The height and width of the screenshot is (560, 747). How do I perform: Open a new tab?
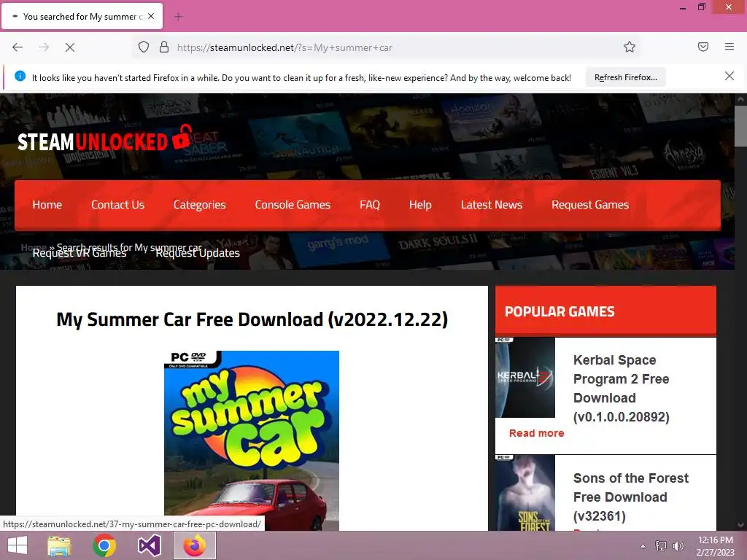click(179, 17)
